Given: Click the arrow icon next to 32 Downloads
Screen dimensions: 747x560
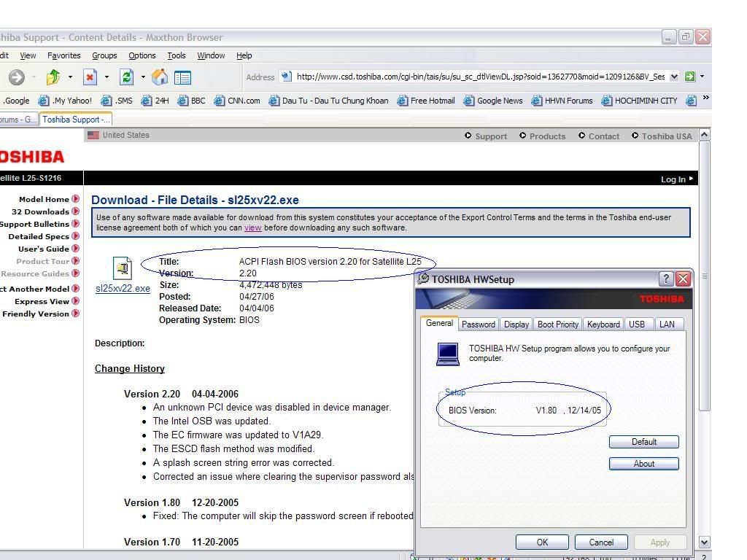Looking at the screenshot, I should point(75,211).
